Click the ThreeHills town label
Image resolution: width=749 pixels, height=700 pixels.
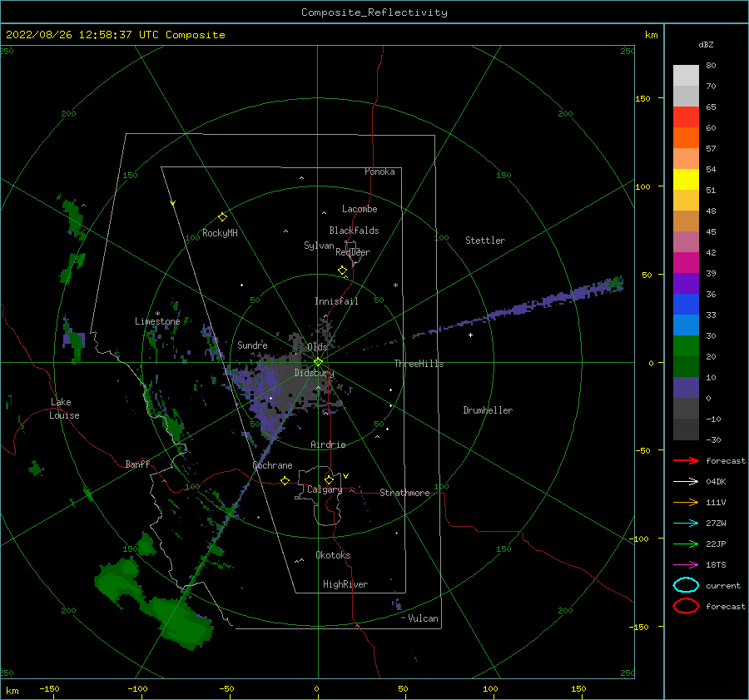pyautogui.click(x=419, y=364)
